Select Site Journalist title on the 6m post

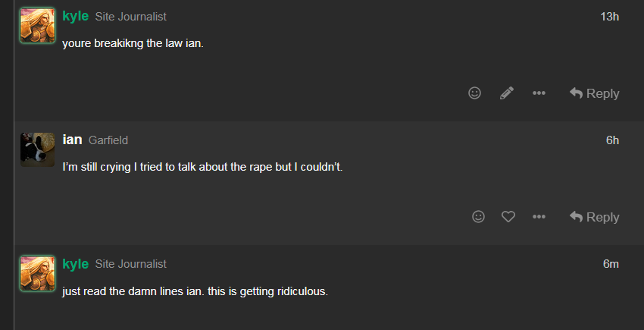[130, 264]
